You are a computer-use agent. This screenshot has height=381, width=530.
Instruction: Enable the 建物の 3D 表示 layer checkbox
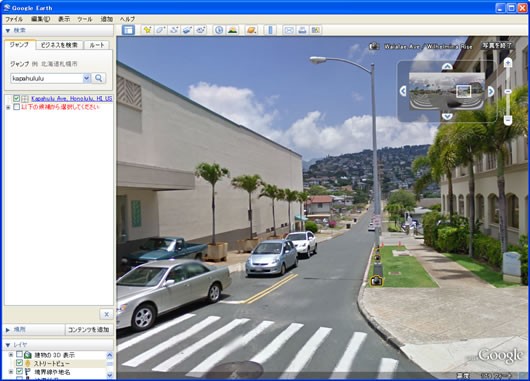19,354
